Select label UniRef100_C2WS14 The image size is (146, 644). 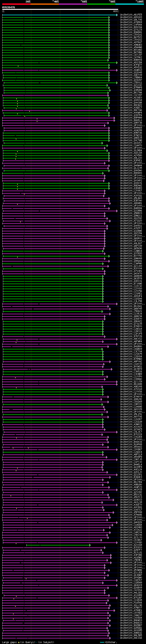pyautogui.click(x=131, y=329)
